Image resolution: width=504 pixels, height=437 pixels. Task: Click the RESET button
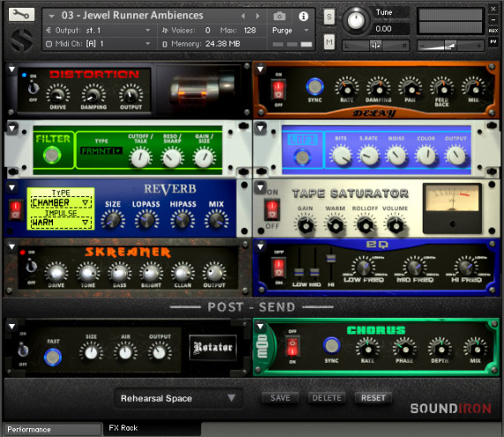click(x=372, y=398)
